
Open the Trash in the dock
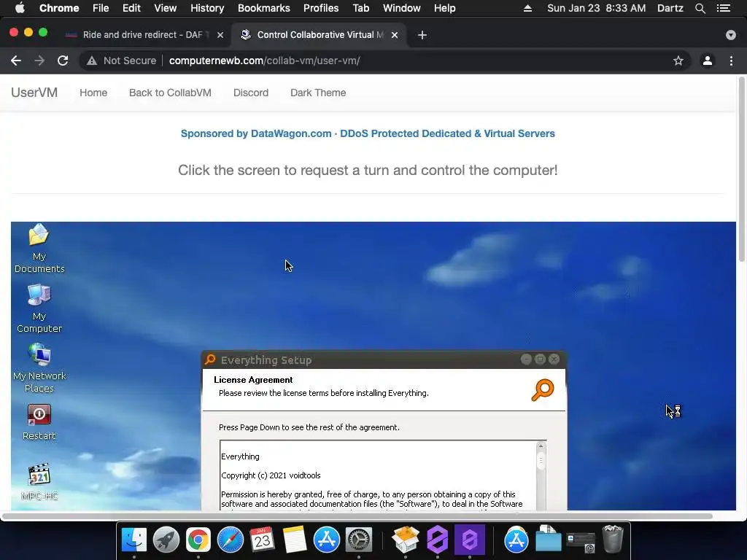coord(613,539)
